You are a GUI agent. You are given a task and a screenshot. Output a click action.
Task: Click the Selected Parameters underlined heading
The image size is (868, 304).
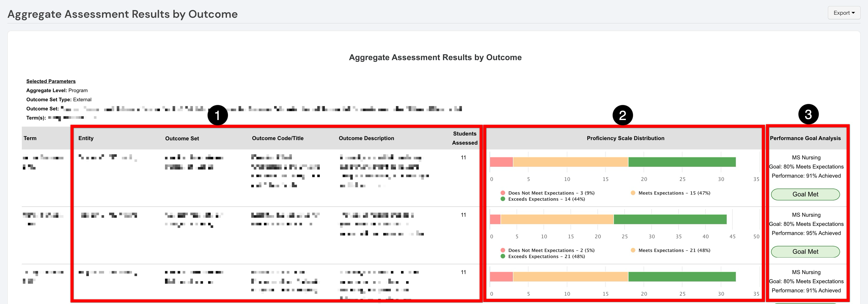pos(51,81)
